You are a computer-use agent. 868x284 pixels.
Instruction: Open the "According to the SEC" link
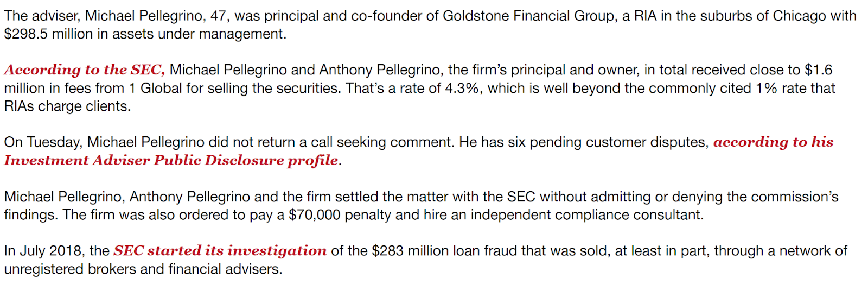tap(85, 70)
